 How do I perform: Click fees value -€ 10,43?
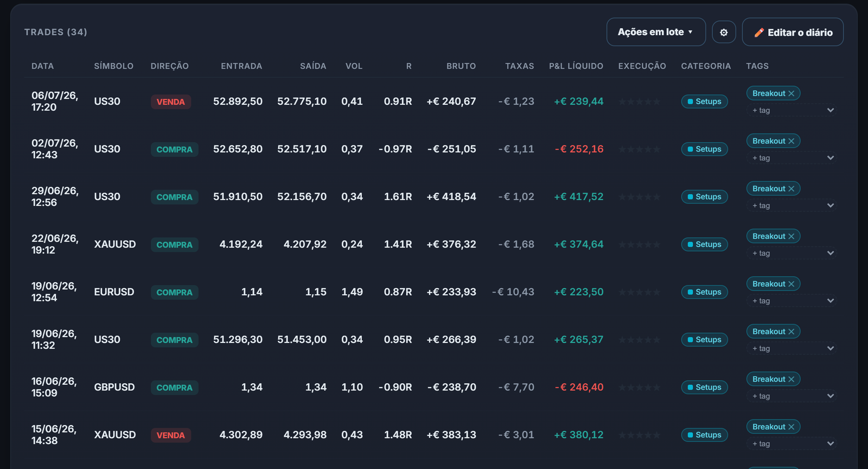click(x=513, y=292)
